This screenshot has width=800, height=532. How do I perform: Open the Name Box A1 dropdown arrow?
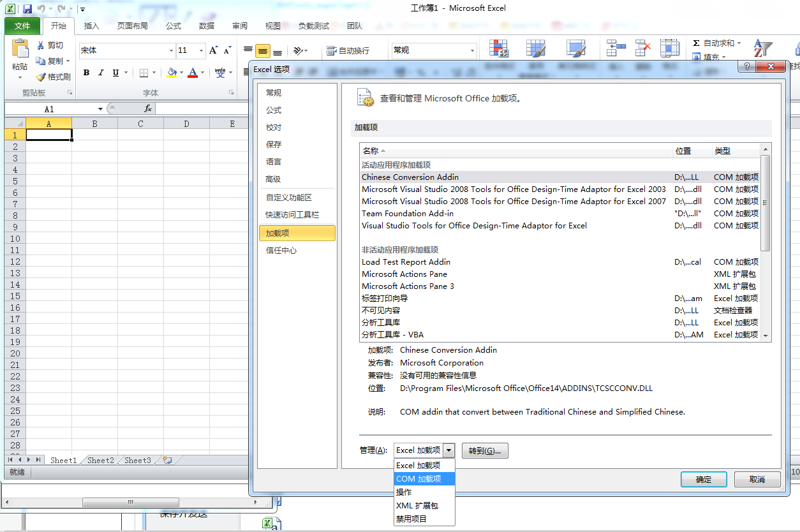point(100,109)
